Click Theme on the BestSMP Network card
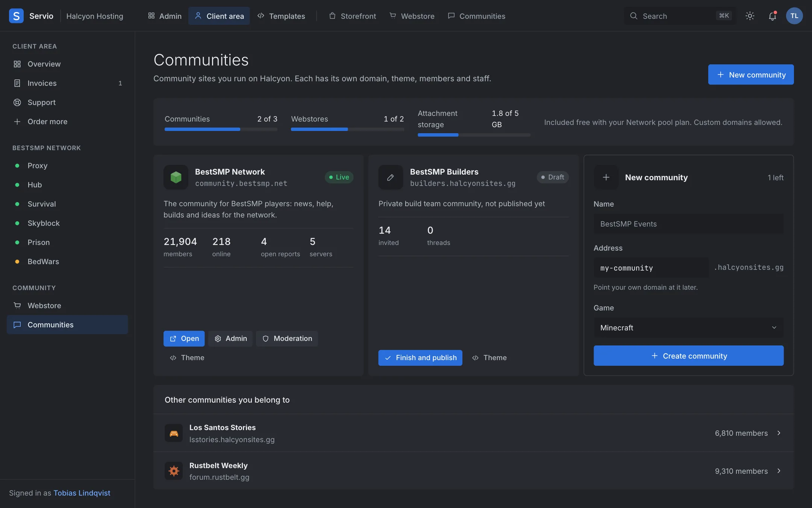 (x=187, y=358)
